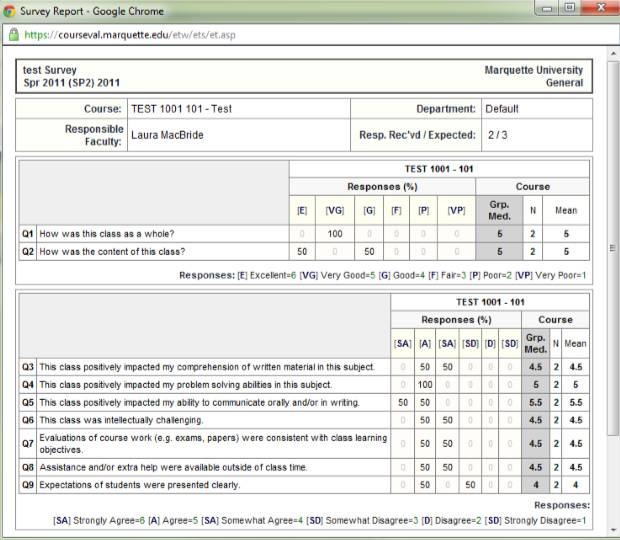620x540 pixels.
Task: Close the Survey Report window
Action: tap(600, 8)
